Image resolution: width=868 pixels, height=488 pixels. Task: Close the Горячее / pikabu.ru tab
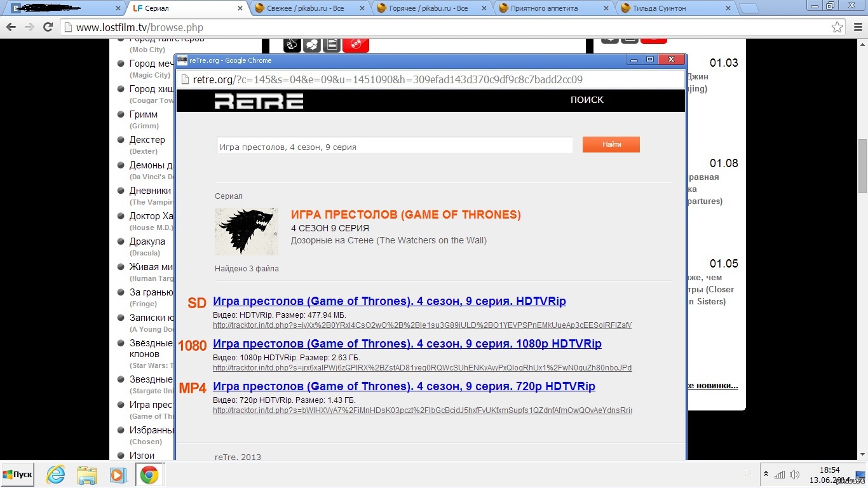pos(484,8)
